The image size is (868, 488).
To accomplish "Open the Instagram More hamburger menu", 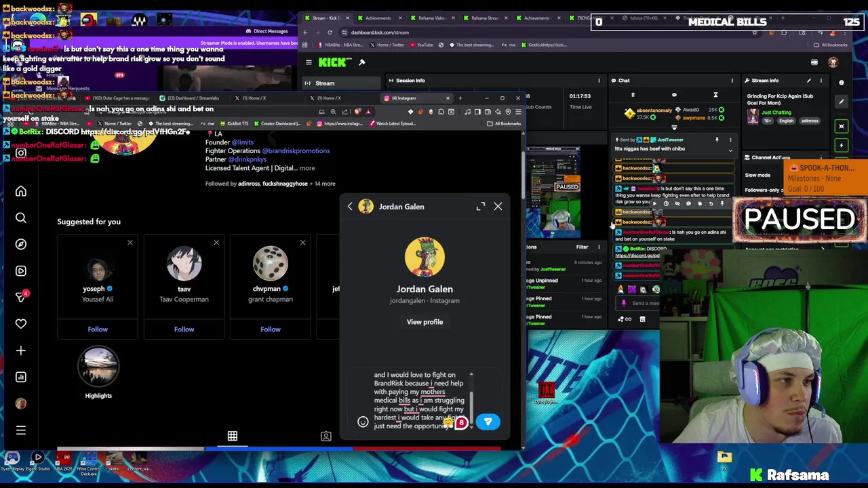I will point(21,430).
